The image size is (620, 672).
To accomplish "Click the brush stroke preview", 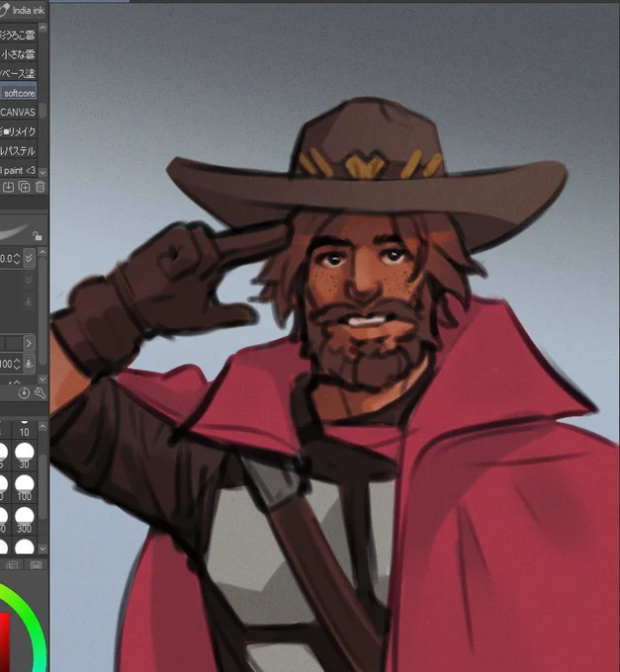I will pos(14,231).
